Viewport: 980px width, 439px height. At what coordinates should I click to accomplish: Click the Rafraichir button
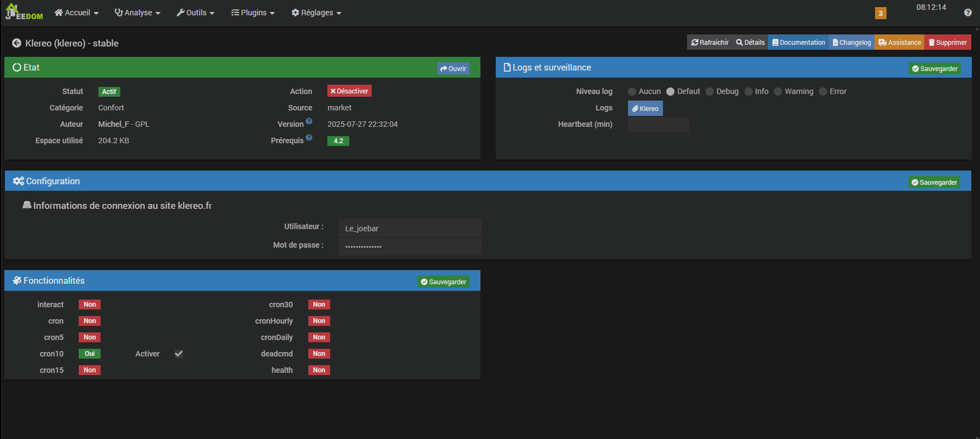(709, 43)
